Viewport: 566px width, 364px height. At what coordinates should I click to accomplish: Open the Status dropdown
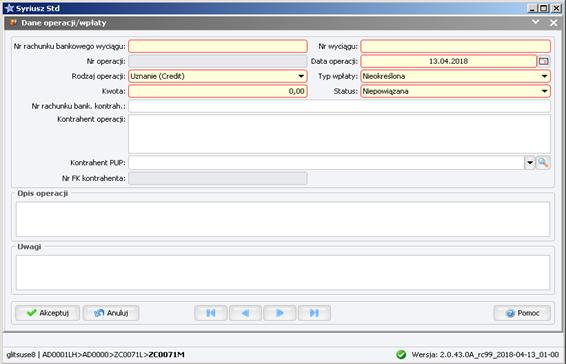point(544,91)
